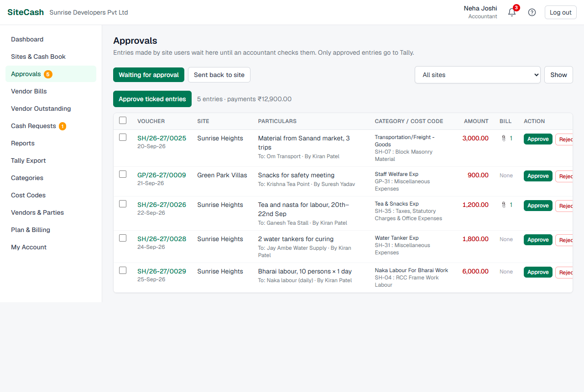Tick checkbox for voucher GP/26-27/0009
The height and width of the screenshot is (392, 584).
[x=123, y=174]
